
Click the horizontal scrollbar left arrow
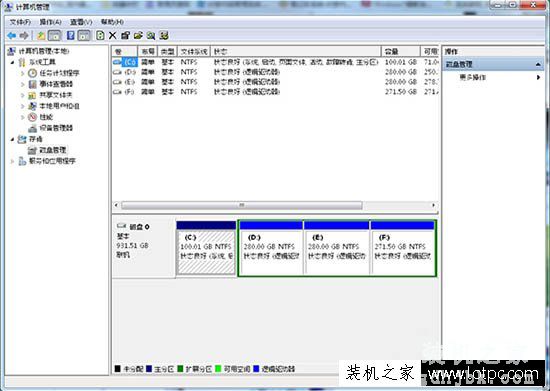(116, 205)
